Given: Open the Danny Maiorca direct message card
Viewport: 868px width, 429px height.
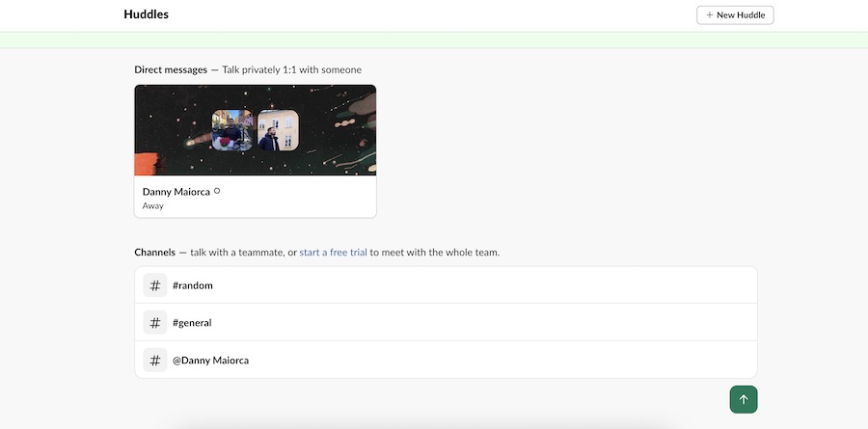Looking at the screenshot, I should click(256, 151).
